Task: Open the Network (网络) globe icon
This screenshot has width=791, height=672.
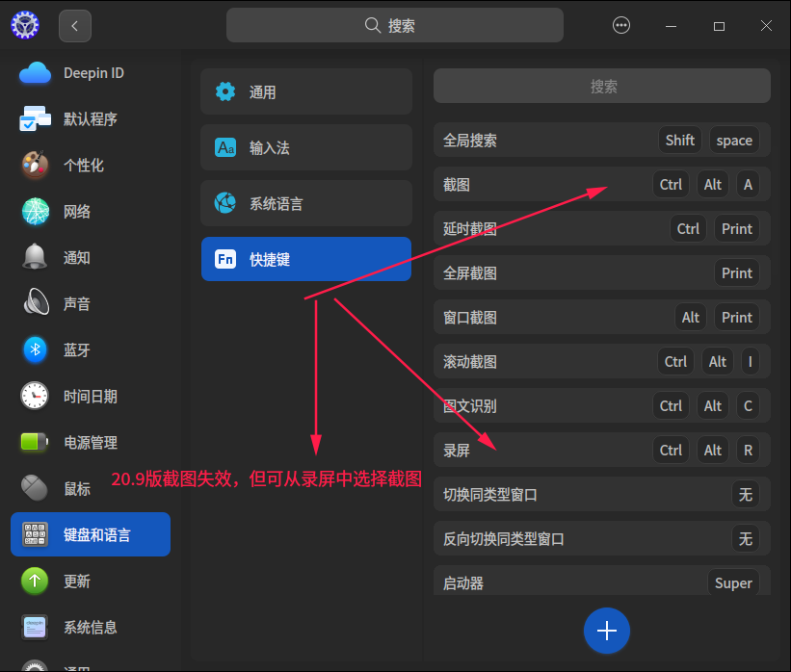Action: [x=36, y=211]
